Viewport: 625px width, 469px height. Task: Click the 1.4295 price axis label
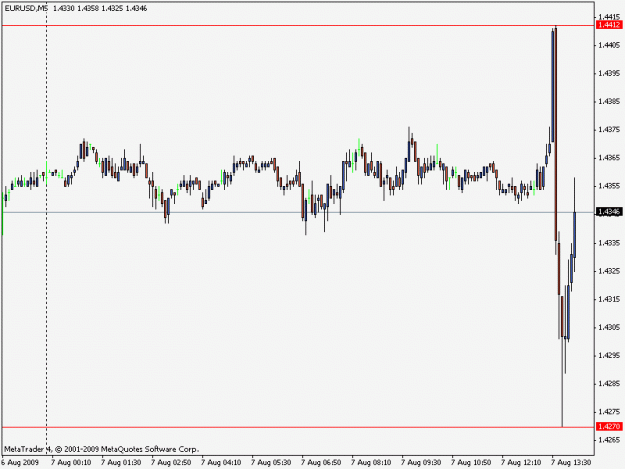(609, 355)
